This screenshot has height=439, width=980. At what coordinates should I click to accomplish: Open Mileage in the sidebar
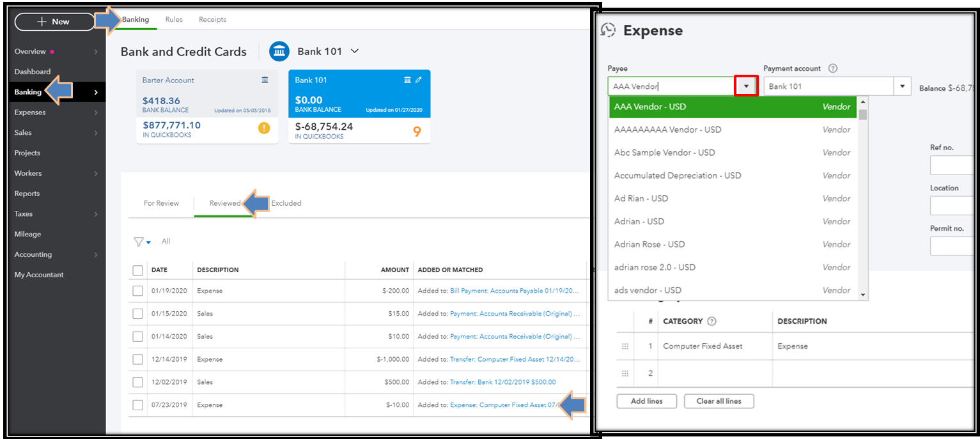[27, 234]
